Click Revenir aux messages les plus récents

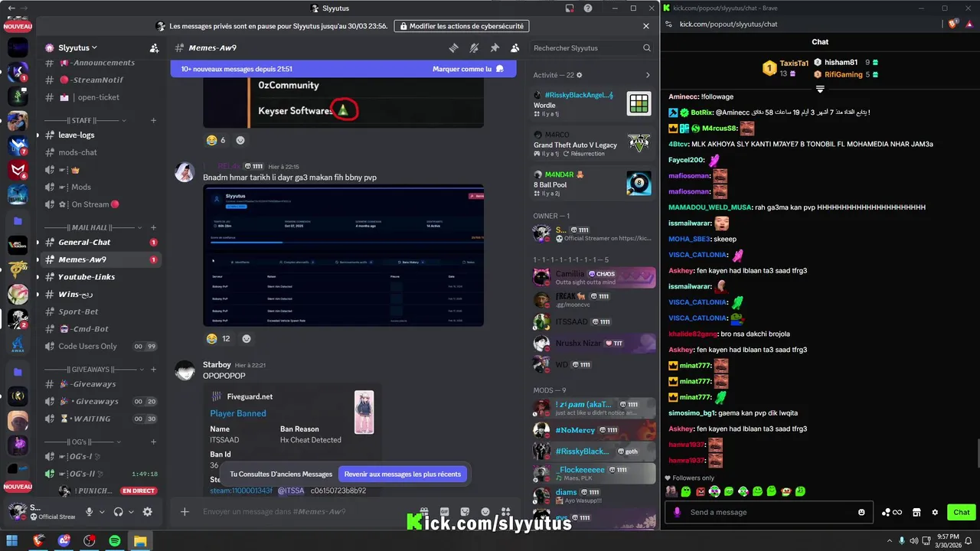[x=403, y=474]
